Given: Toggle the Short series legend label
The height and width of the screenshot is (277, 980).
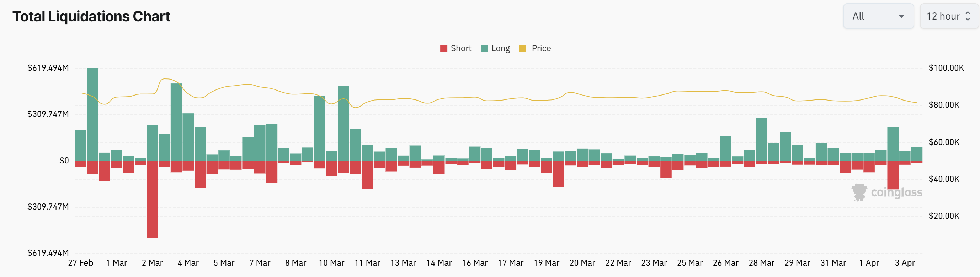Looking at the screenshot, I should pyautogui.click(x=461, y=49).
